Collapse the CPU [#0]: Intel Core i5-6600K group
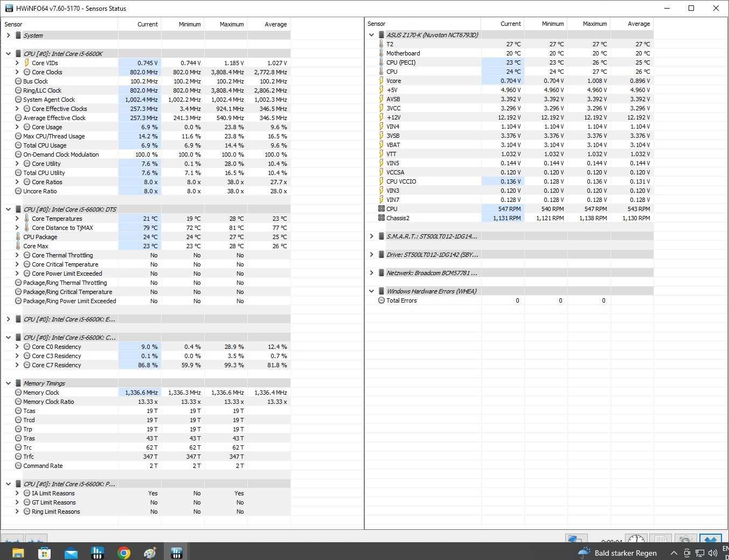Image resolution: width=729 pixels, height=560 pixels. [x=8, y=54]
